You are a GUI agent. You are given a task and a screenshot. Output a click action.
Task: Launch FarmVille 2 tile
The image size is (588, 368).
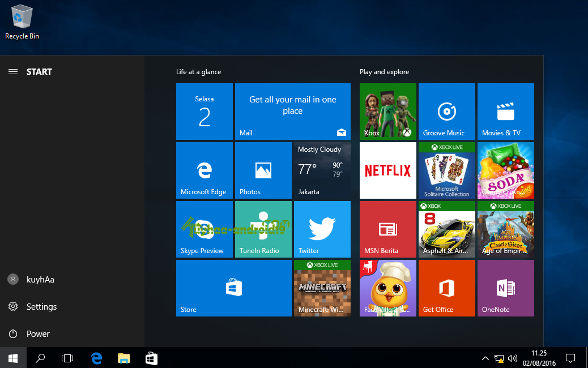(x=387, y=288)
